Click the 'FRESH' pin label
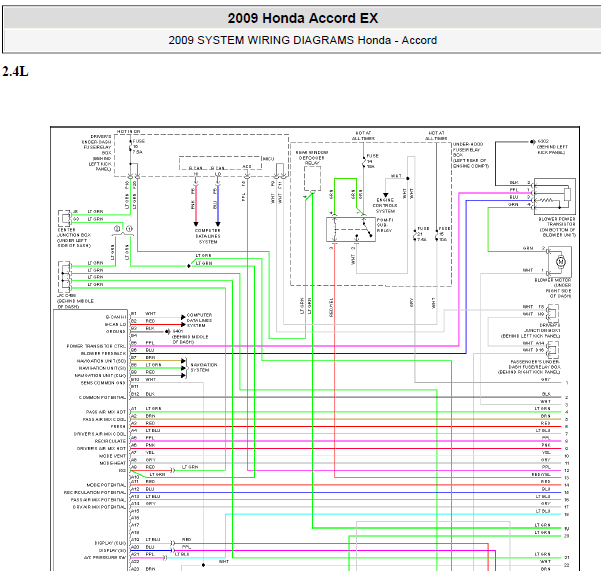This screenshot has height=571, width=601. (118, 427)
